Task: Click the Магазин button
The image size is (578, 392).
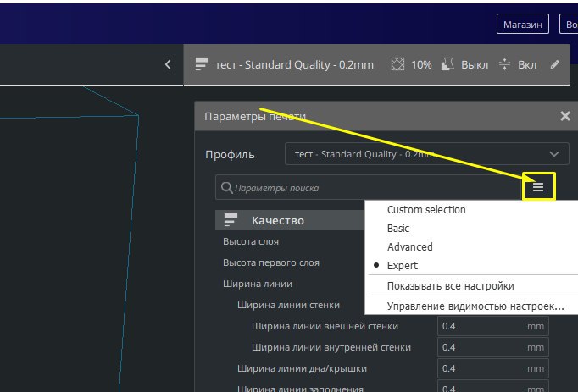Action: click(523, 25)
